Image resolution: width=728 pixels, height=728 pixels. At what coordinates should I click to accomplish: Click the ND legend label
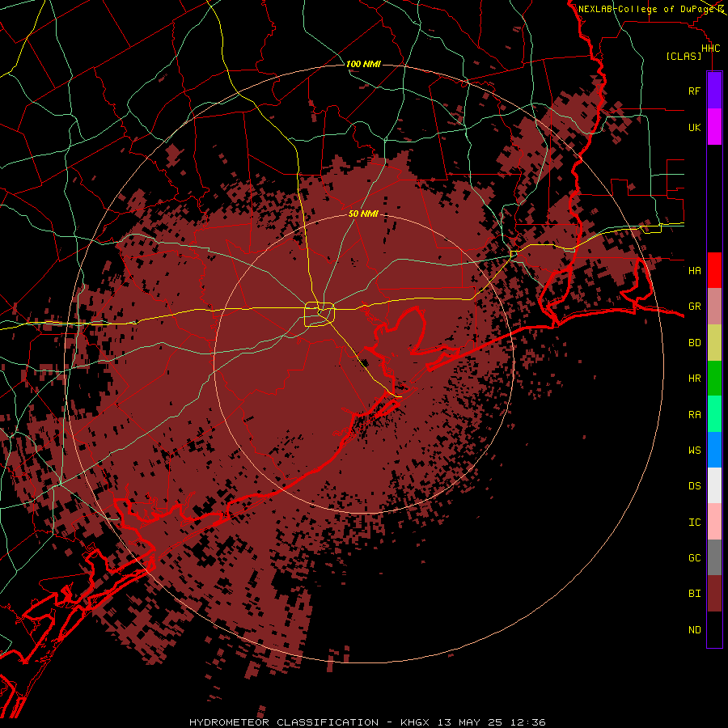694,629
